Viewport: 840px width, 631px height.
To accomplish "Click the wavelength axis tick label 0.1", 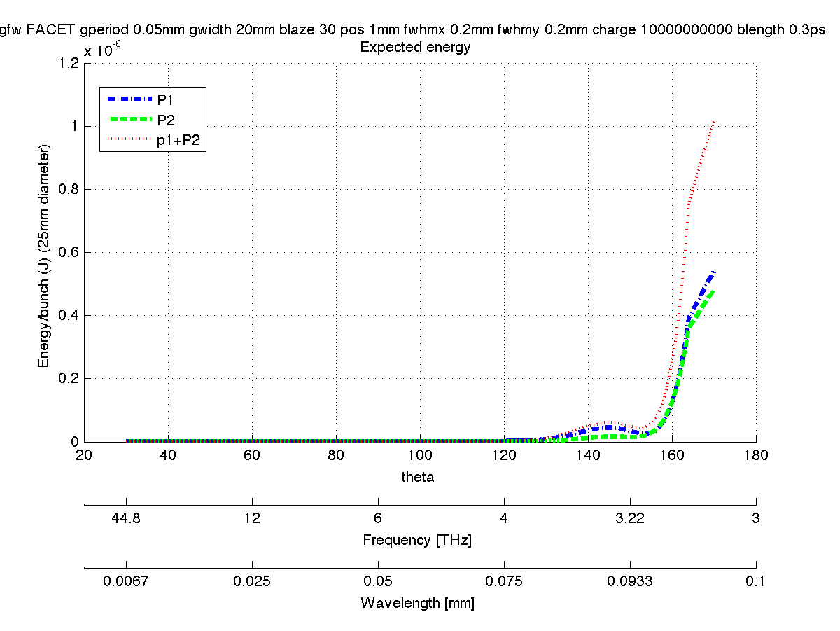I will point(756,581).
